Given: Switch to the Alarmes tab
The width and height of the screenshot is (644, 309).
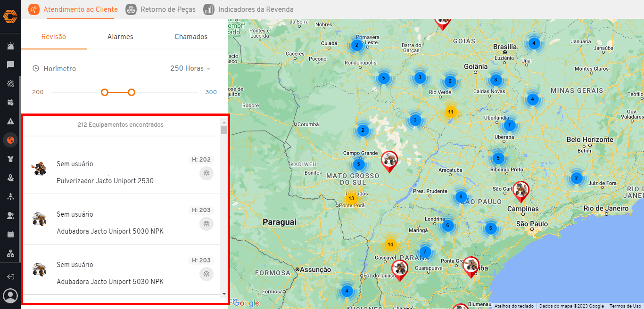Looking at the screenshot, I should tap(120, 37).
